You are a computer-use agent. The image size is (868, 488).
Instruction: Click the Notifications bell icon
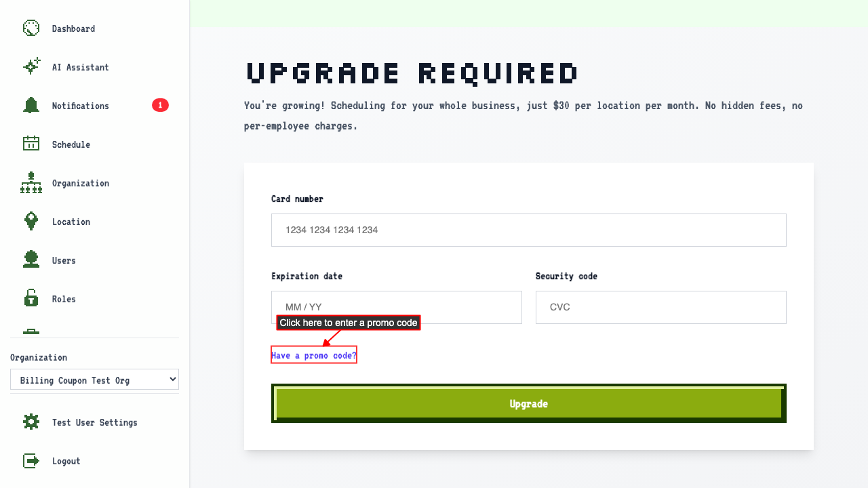pyautogui.click(x=31, y=106)
